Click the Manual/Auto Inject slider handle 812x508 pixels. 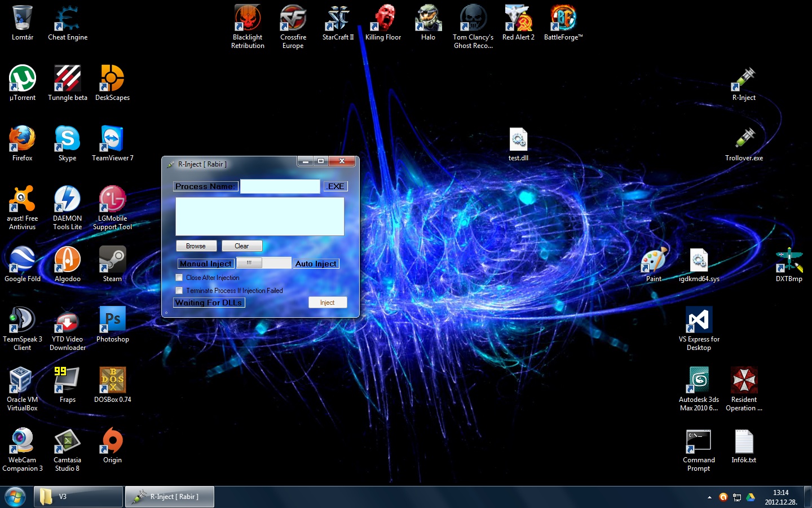point(249,263)
